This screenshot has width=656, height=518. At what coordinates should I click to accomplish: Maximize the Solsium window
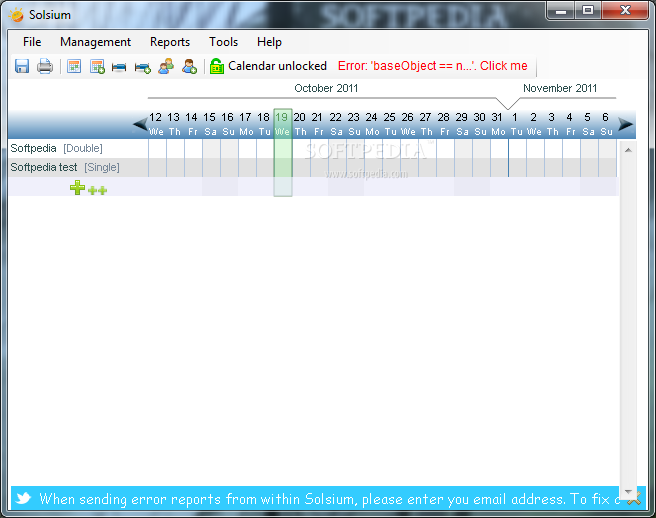[588, 11]
